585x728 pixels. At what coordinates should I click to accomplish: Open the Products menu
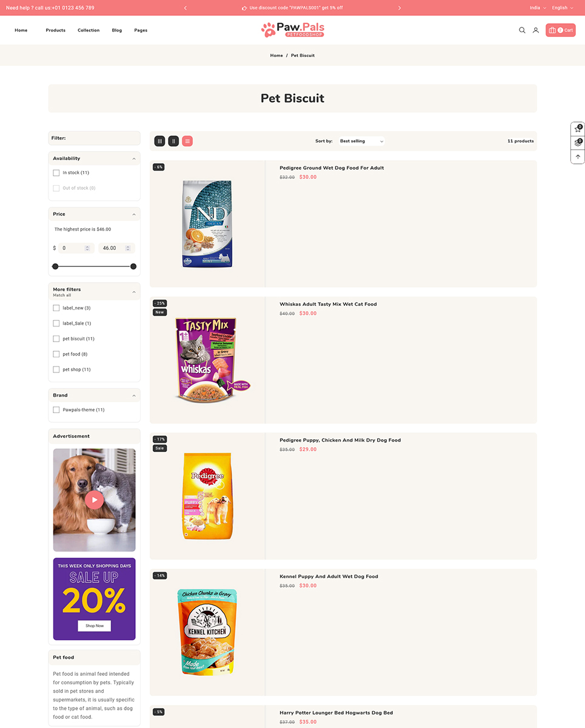tap(55, 30)
